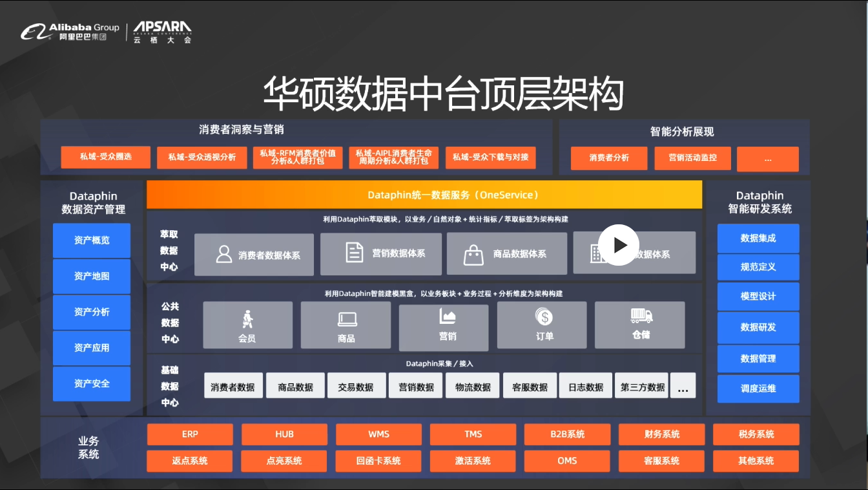This screenshot has width=868, height=490.
Task: Click the 客服数据 block
Action: [530, 387]
